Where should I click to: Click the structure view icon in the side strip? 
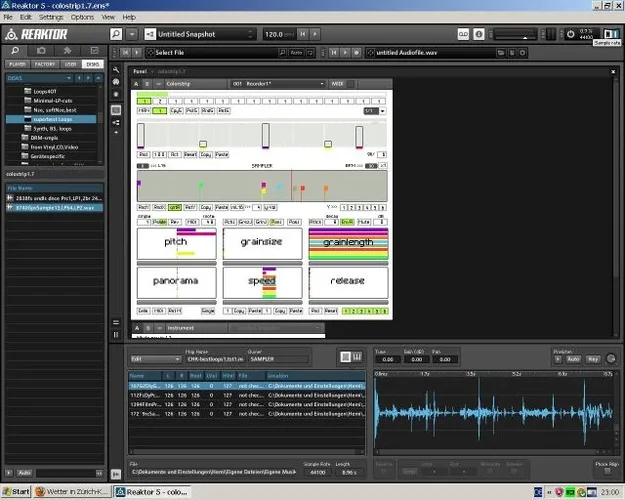116,122
